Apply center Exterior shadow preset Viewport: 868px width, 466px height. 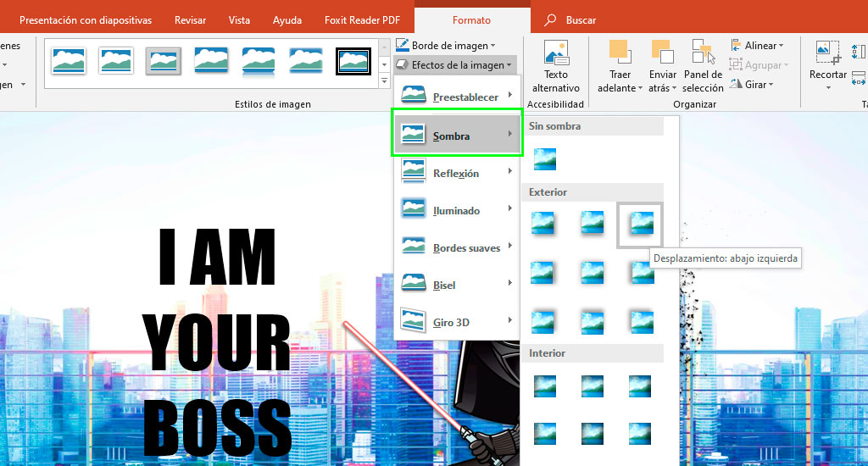593,273
